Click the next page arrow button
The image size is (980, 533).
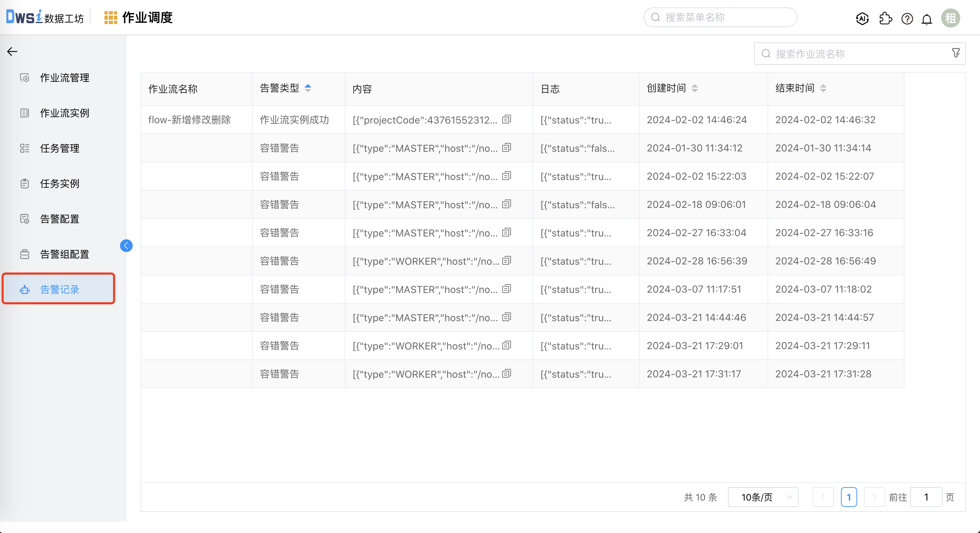pyautogui.click(x=874, y=497)
